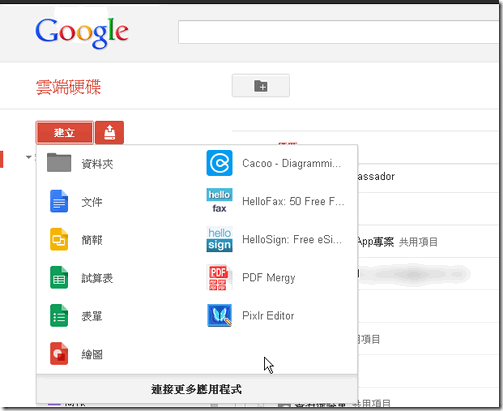The width and height of the screenshot is (503, 411).
Task: Choose Pixlr Editor menu entry
Action: point(268,316)
